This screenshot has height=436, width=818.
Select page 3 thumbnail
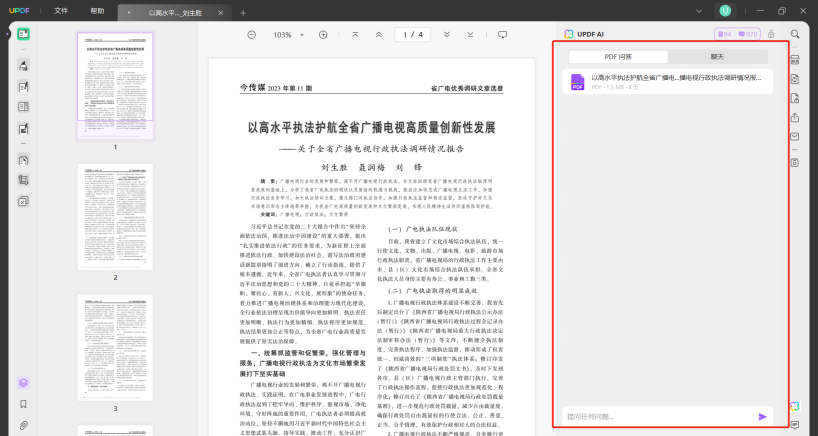pos(115,348)
